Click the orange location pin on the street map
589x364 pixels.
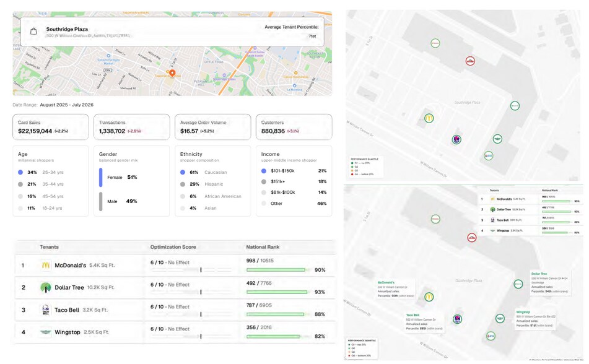172,73
